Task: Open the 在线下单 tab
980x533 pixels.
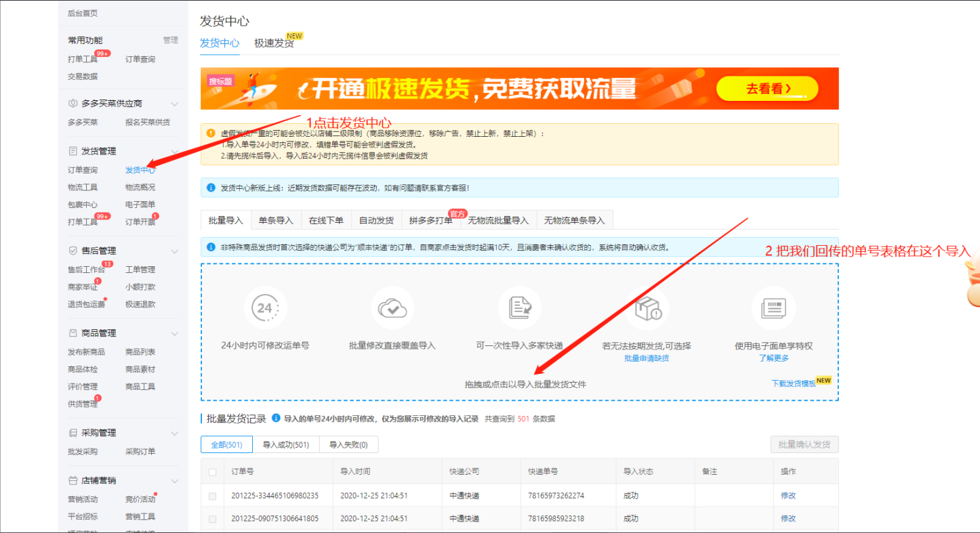Action: 326,220
